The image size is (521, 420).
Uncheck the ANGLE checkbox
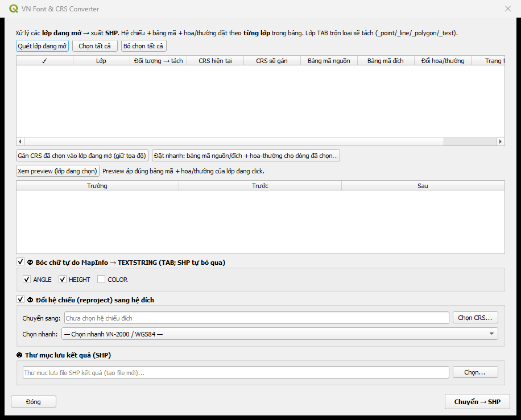(27, 279)
